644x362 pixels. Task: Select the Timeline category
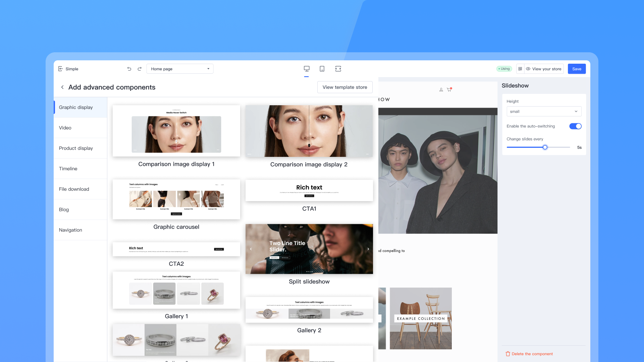tap(68, 169)
